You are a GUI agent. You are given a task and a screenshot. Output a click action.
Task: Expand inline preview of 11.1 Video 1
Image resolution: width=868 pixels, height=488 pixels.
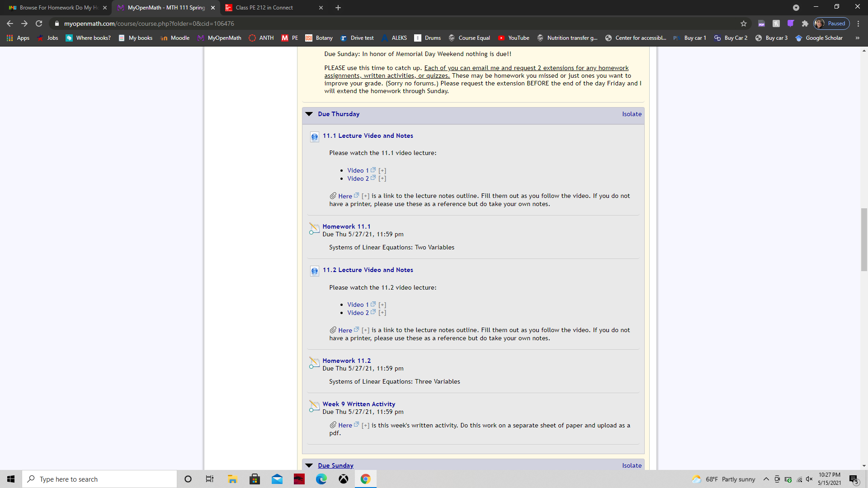point(382,171)
